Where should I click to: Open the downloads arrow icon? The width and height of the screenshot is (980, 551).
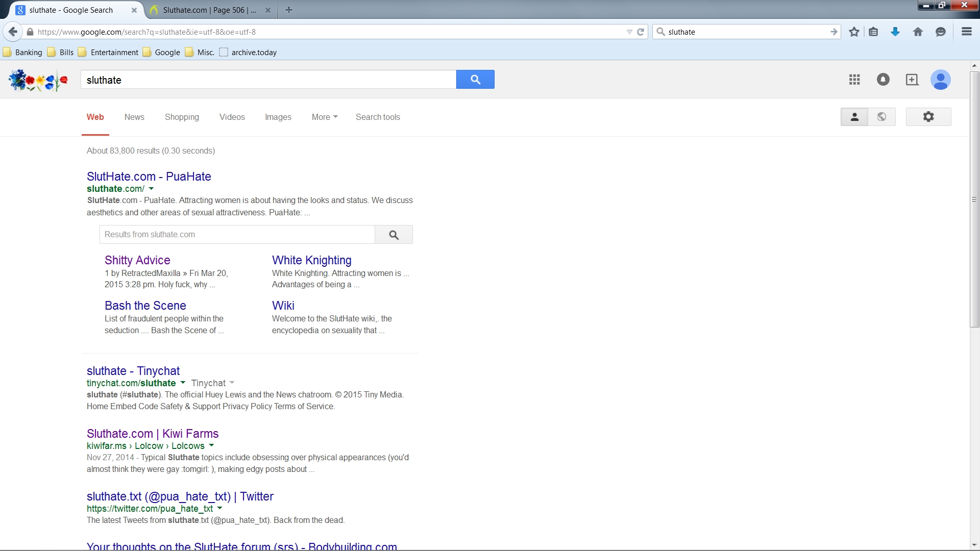tap(895, 32)
